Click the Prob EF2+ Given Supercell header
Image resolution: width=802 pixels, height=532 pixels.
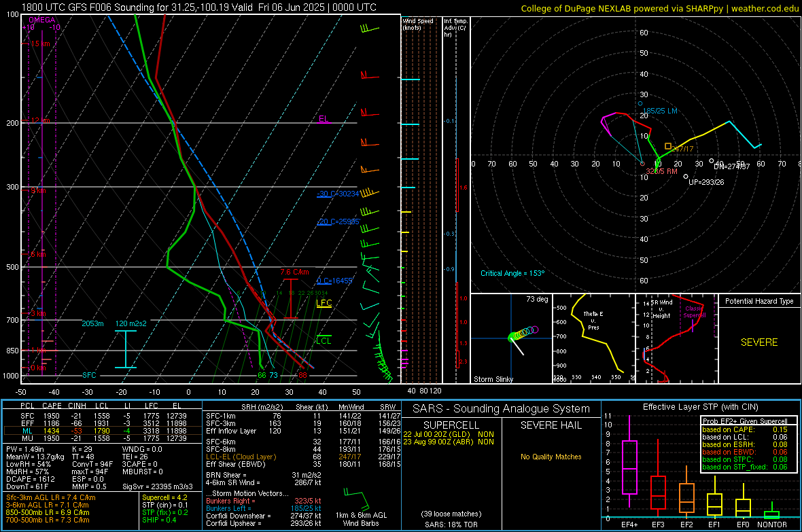[x=745, y=421]
